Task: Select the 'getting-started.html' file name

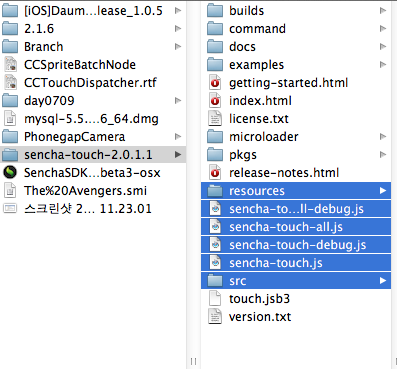Action: pyautogui.click(x=289, y=83)
